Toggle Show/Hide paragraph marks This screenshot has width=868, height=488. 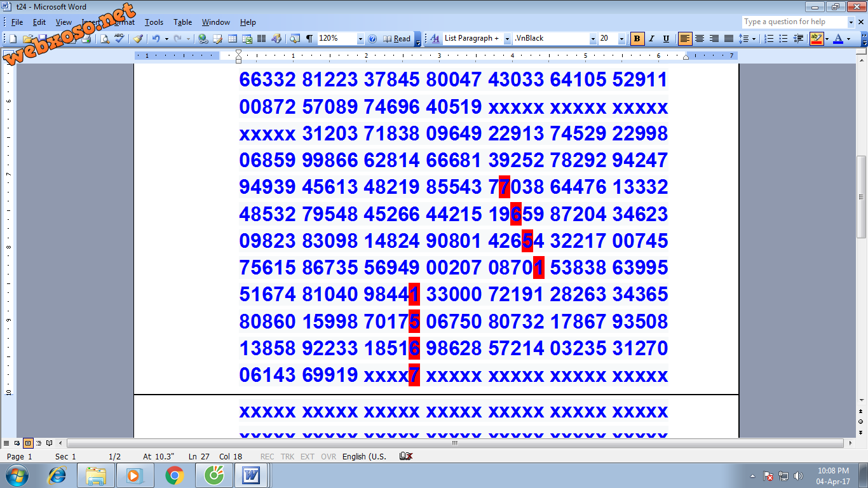tap(309, 39)
